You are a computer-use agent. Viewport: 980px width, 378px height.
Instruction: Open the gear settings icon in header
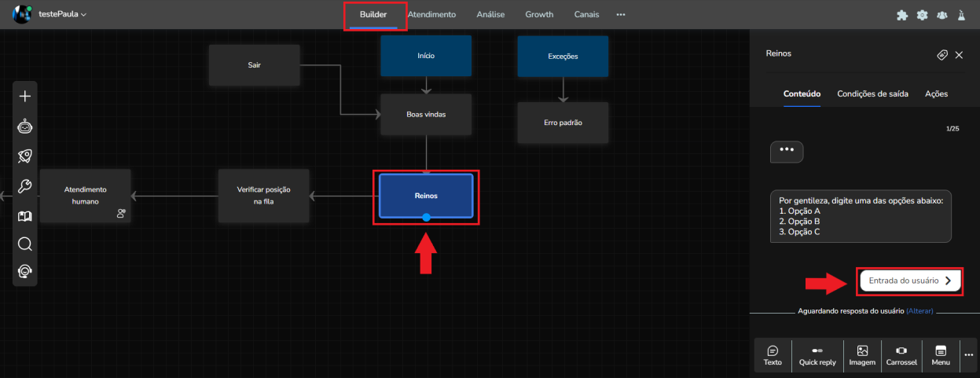pos(922,15)
